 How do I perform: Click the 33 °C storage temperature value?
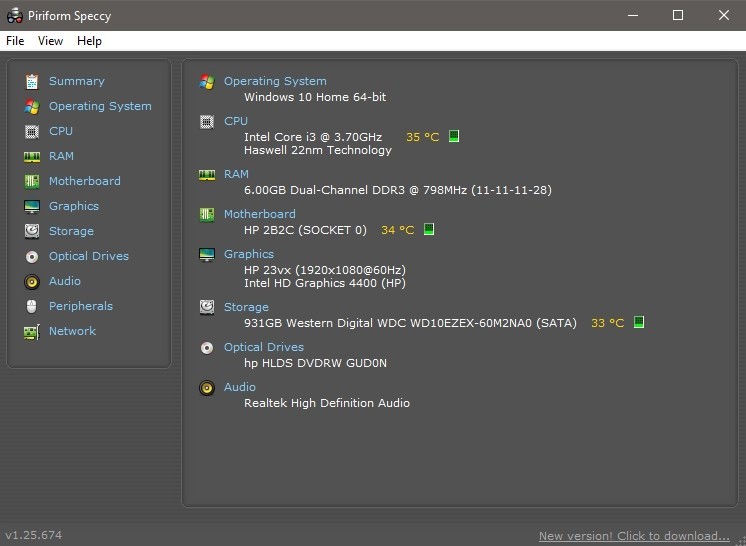click(608, 323)
